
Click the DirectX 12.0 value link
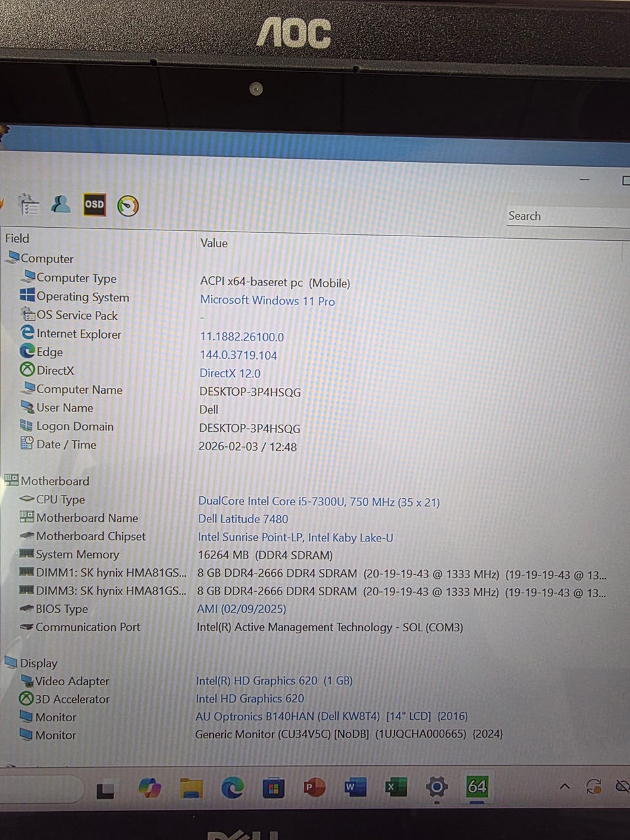pyautogui.click(x=230, y=373)
